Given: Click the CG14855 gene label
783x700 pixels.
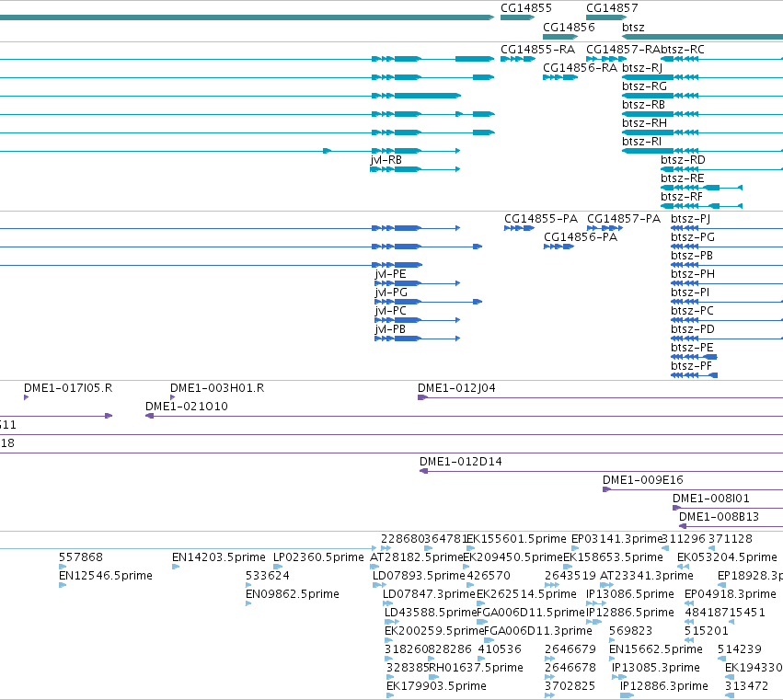Looking at the screenshot, I should 525,8.
